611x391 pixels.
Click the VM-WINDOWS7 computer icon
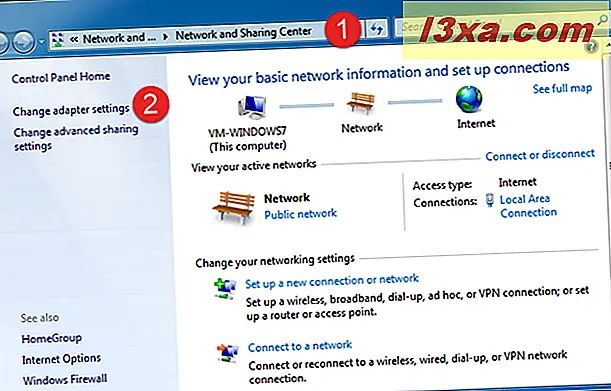(x=252, y=107)
